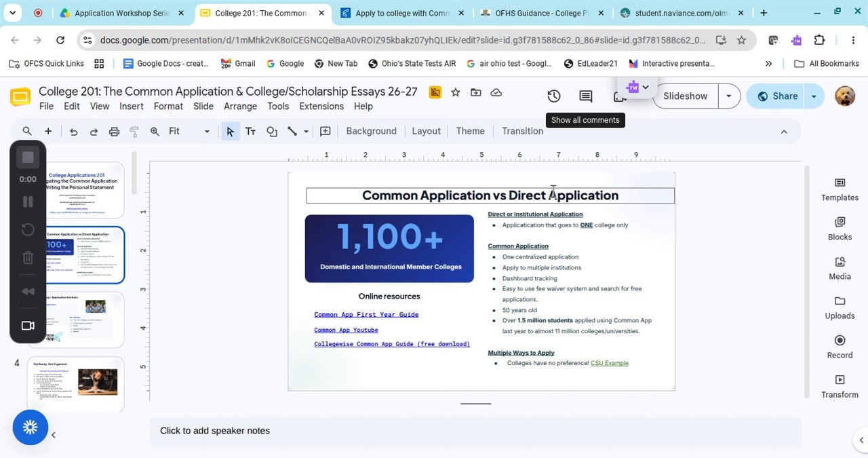Open Common App First Year Guide link
This screenshot has height=458, width=868.
[366, 314]
